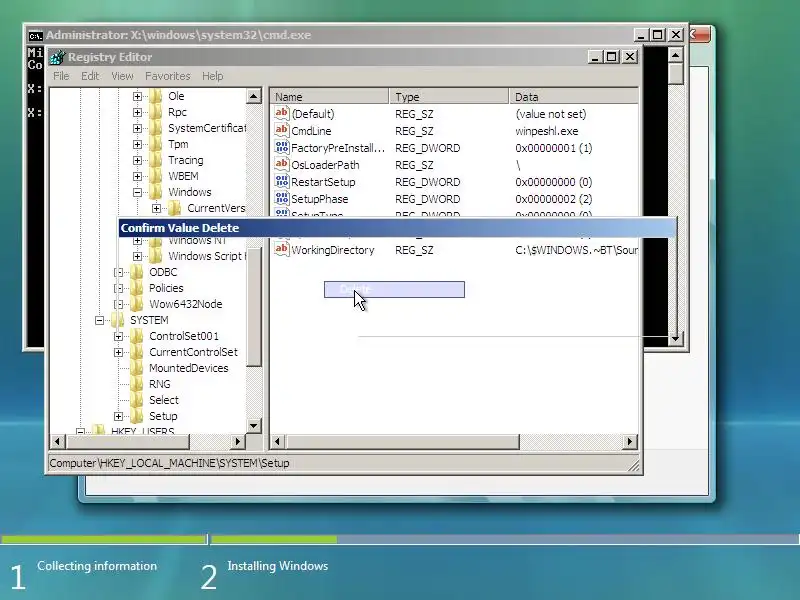Click the tree pane horizontal scrollbar thumb

coord(128,442)
